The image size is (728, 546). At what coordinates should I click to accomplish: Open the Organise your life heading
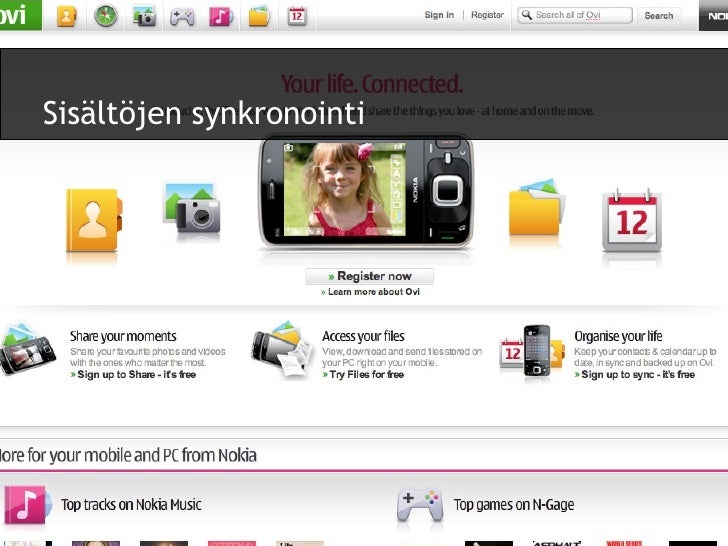pyautogui.click(x=618, y=336)
